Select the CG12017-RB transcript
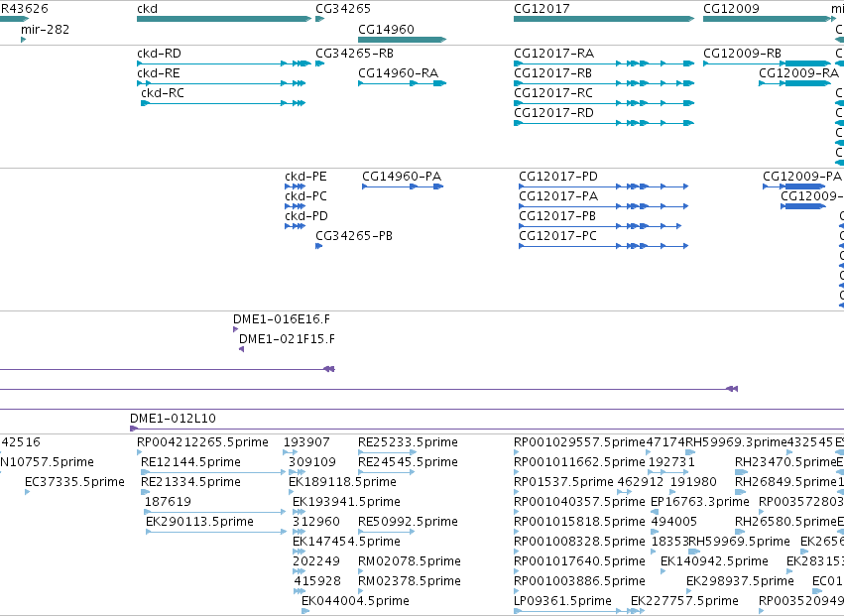 click(x=604, y=83)
